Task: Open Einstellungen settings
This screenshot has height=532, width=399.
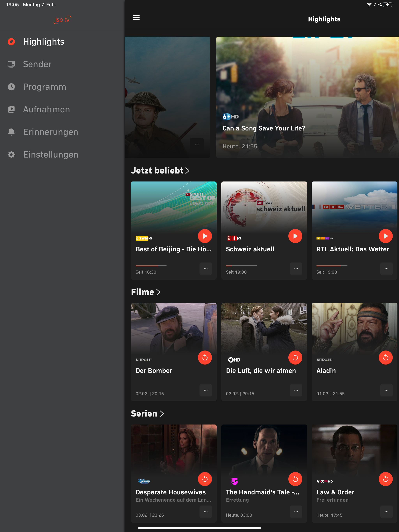Action: 50,155
